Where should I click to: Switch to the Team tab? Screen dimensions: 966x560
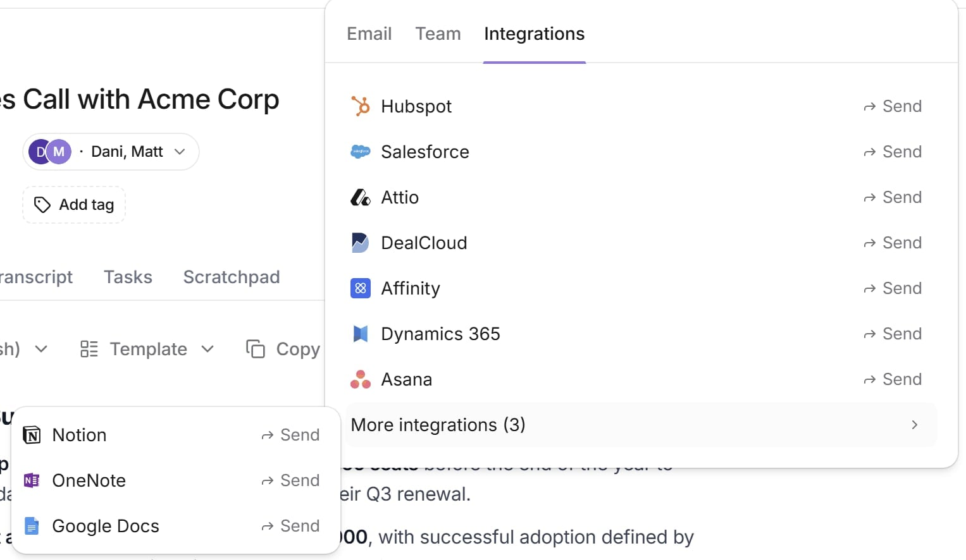(x=438, y=33)
